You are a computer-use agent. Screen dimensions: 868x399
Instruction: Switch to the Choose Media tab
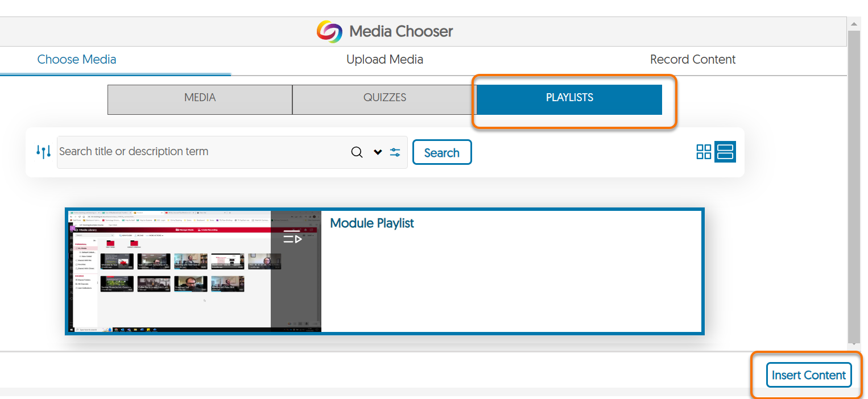pos(76,59)
